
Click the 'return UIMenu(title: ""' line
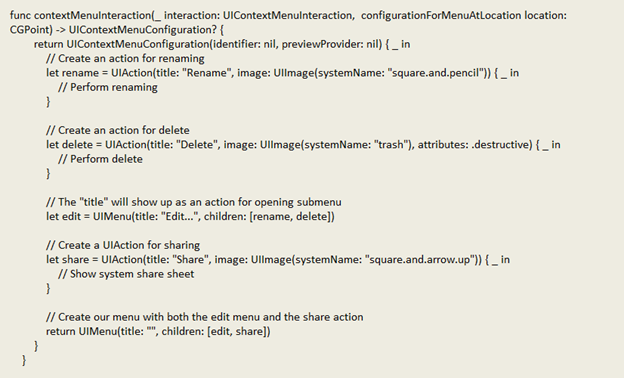pos(158,331)
